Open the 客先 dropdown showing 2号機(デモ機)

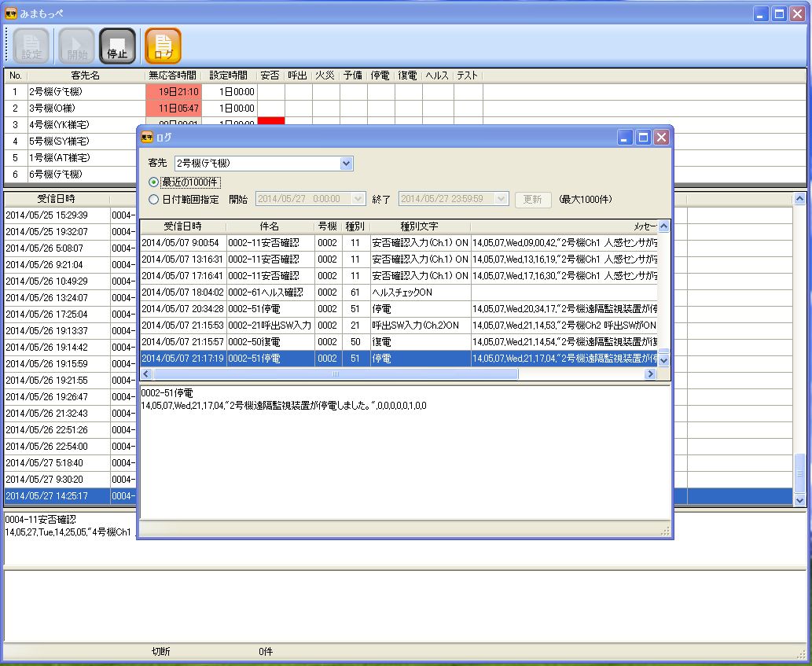coord(346,164)
